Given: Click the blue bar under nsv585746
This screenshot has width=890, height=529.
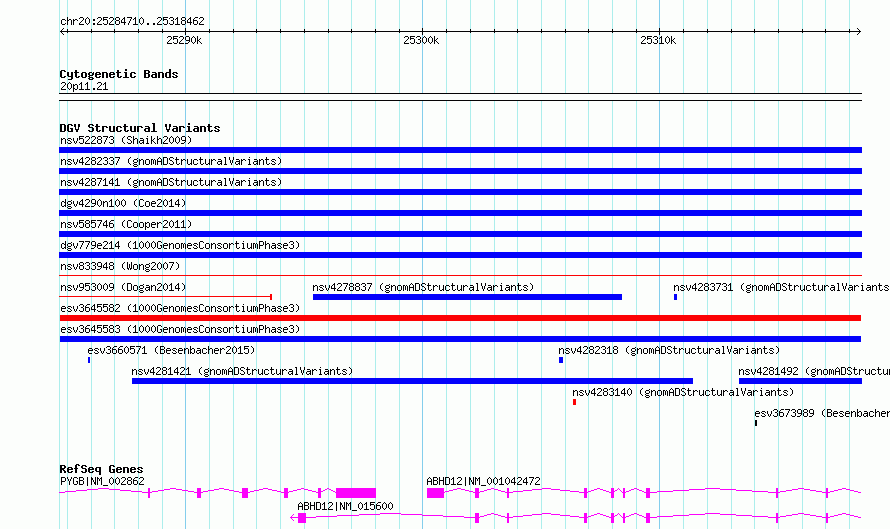Looking at the screenshot, I should coord(460,234).
